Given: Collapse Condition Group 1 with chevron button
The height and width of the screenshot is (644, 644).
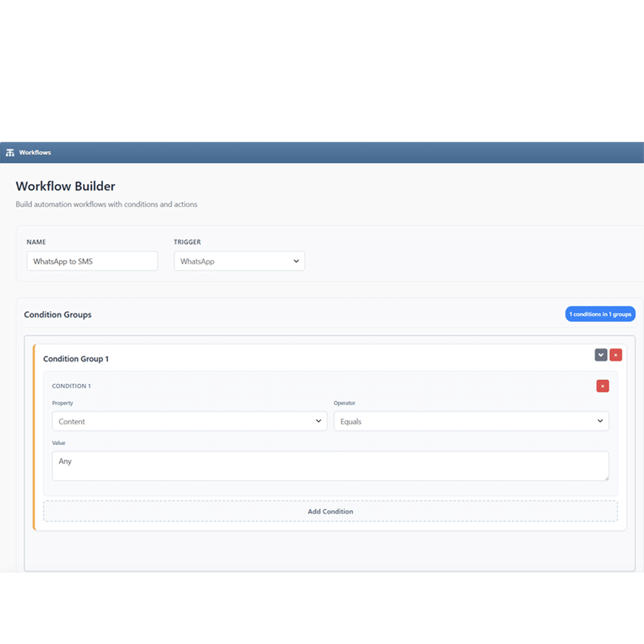Looking at the screenshot, I should [601, 355].
